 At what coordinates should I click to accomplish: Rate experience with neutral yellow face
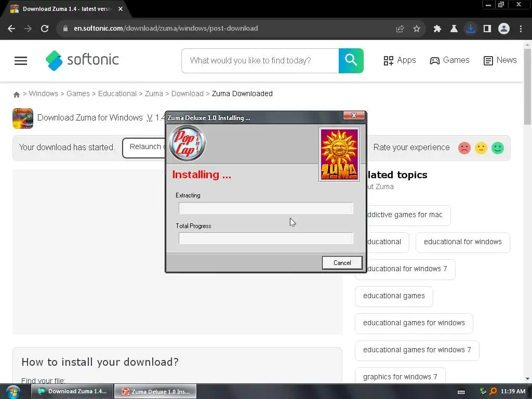pyautogui.click(x=481, y=148)
